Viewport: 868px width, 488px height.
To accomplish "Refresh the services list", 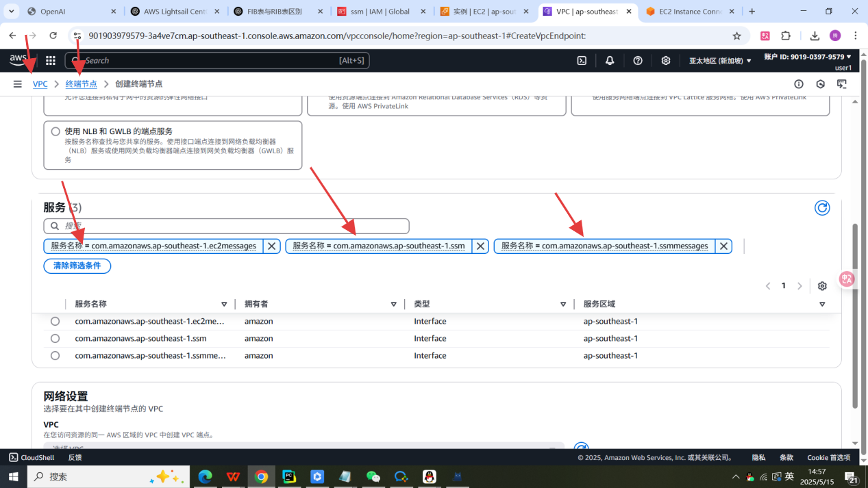I will coord(822,207).
